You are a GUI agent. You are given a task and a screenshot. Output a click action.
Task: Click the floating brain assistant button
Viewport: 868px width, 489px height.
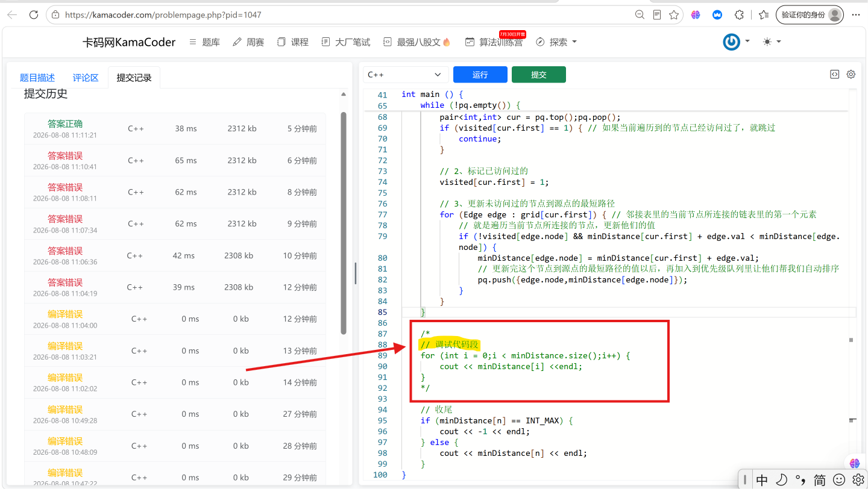855,463
